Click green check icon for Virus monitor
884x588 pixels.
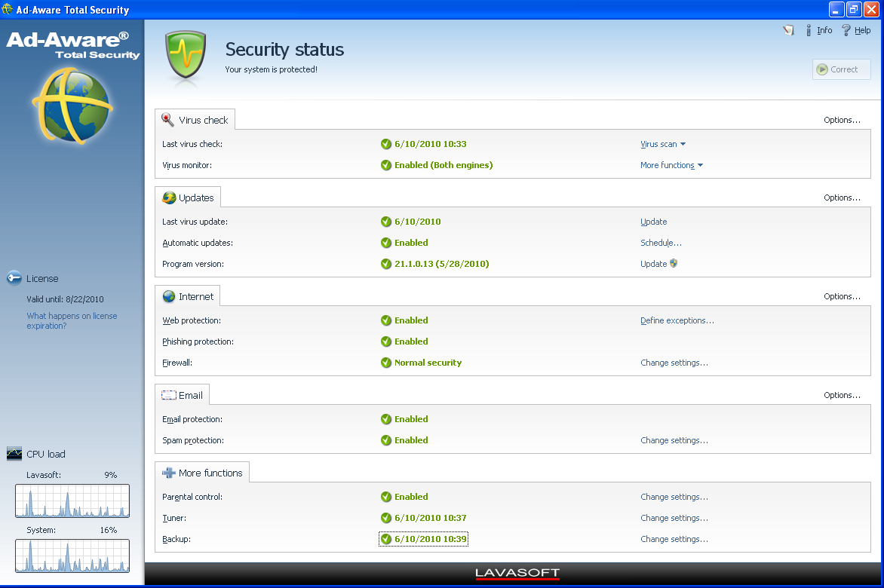click(386, 165)
